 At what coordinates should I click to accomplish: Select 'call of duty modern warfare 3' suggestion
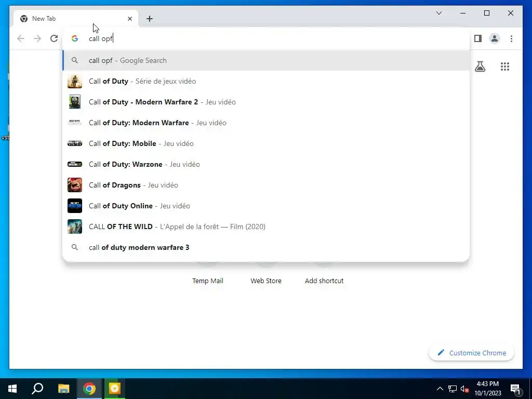pos(266,247)
